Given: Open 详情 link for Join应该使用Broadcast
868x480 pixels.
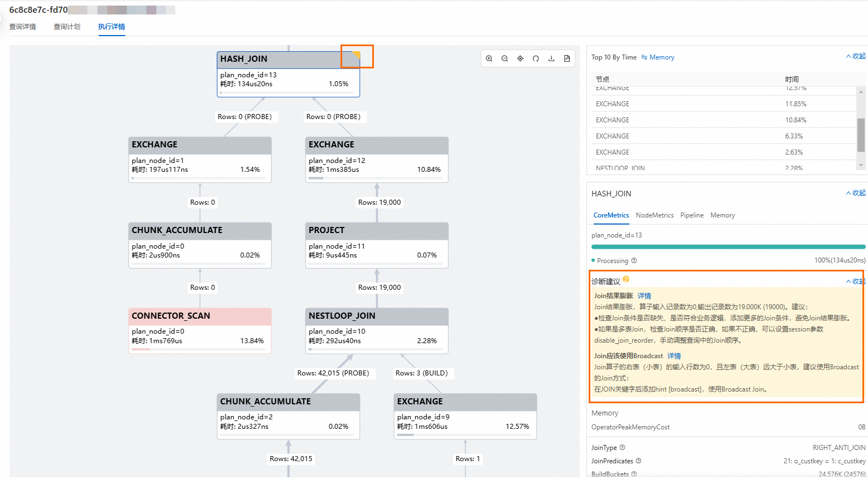Looking at the screenshot, I should (674, 356).
